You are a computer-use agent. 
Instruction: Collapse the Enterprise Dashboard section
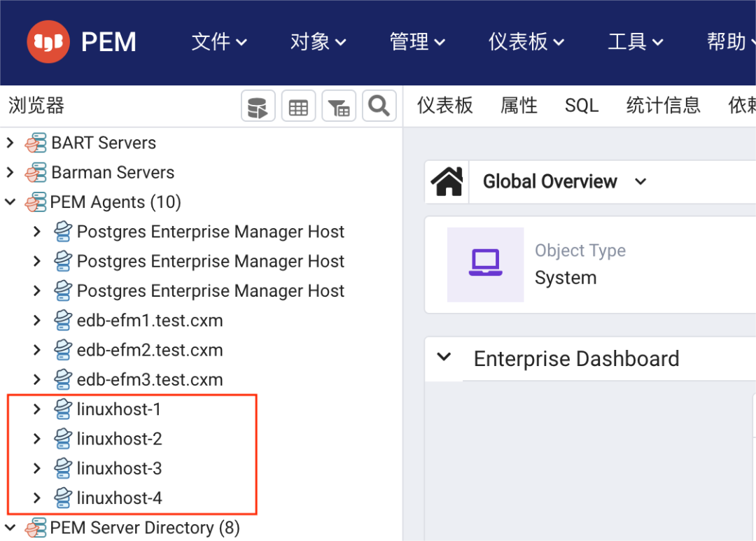pos(444,358)
